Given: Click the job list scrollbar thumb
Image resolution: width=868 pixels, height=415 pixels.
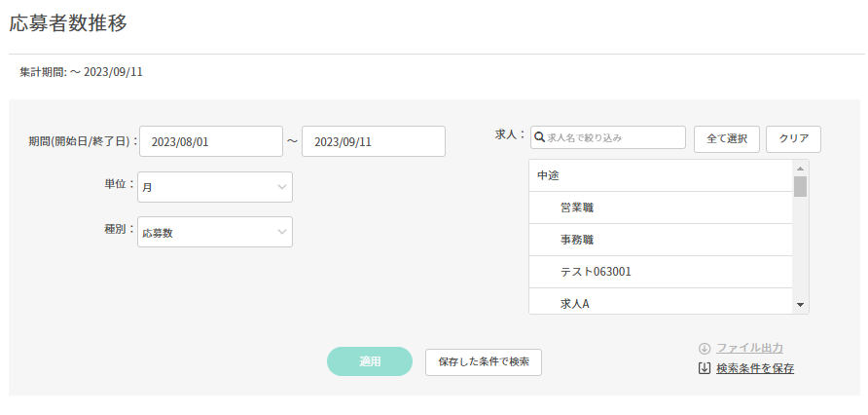Looking at the screenshot, I should 800,187.
